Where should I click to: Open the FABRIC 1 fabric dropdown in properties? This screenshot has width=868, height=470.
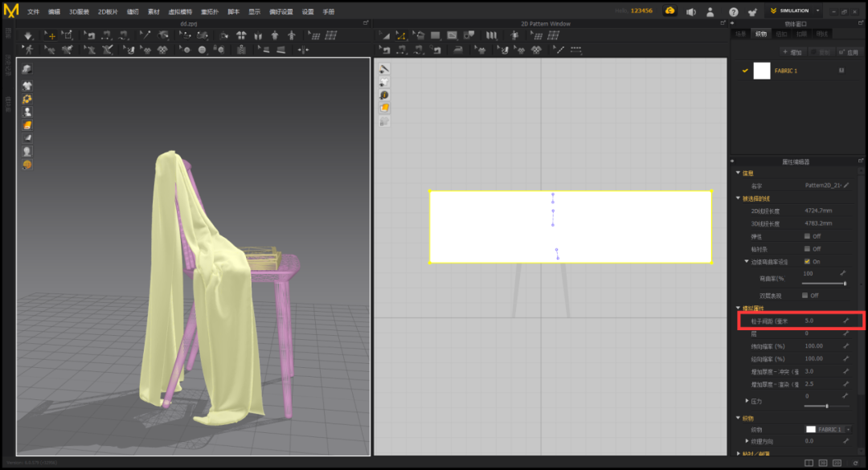[848, 430]
